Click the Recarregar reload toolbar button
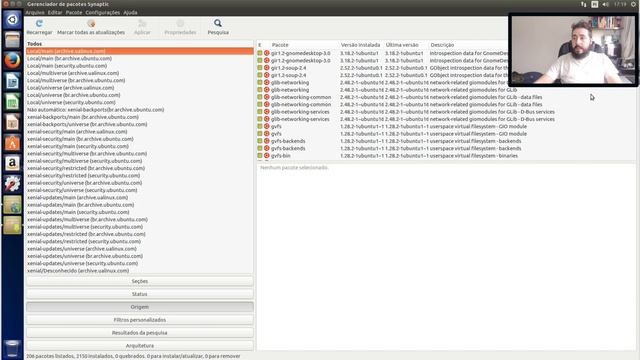The width and height of the screenshot is (640, 360). coord(39,27)
